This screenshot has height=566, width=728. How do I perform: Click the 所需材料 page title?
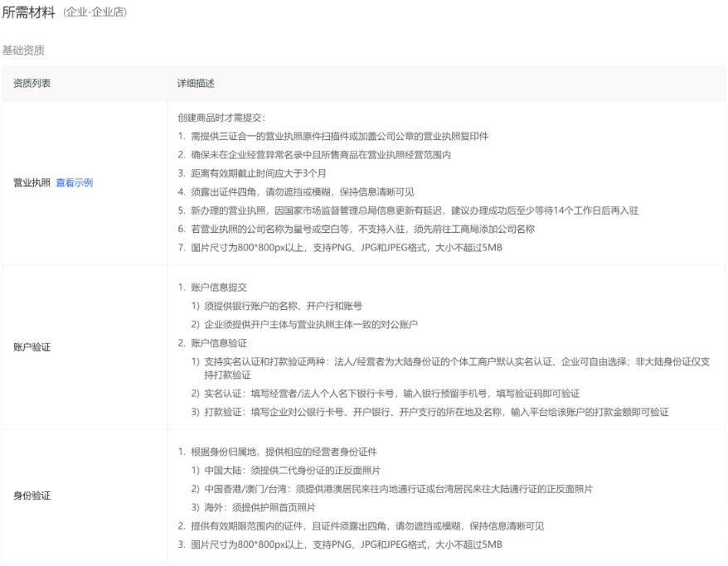(30, 12)
